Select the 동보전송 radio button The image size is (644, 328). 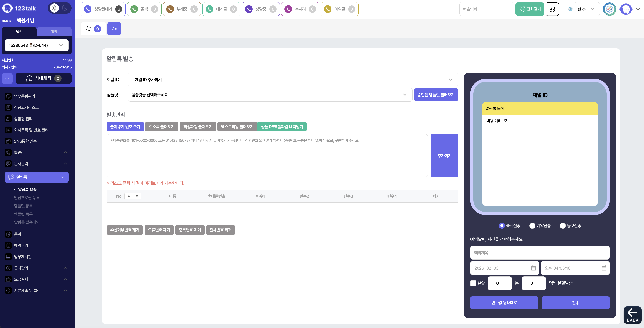[x=563, y=226]
